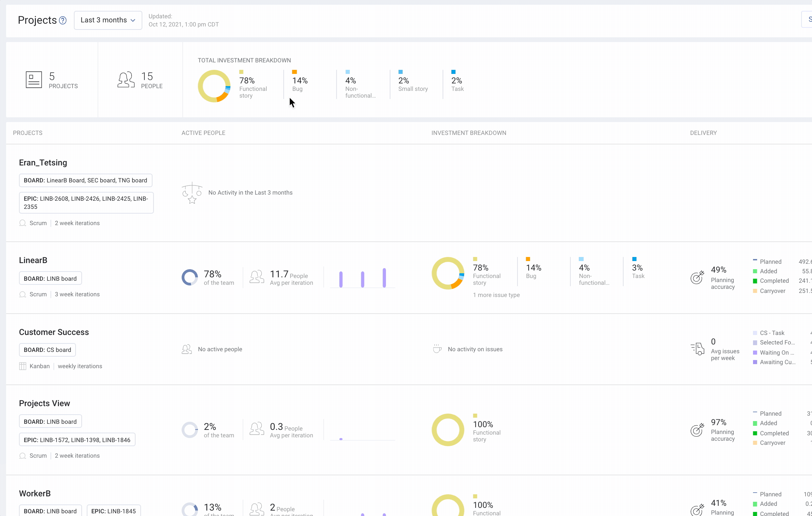Click the Avg issues per week delivery icon
The image size is (812, 516).
coord(697,349)
